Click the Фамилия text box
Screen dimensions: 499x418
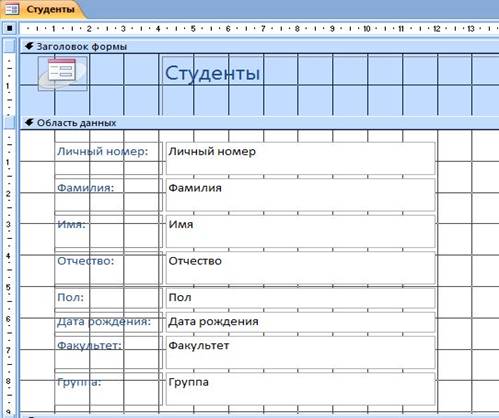pos(300,195)
